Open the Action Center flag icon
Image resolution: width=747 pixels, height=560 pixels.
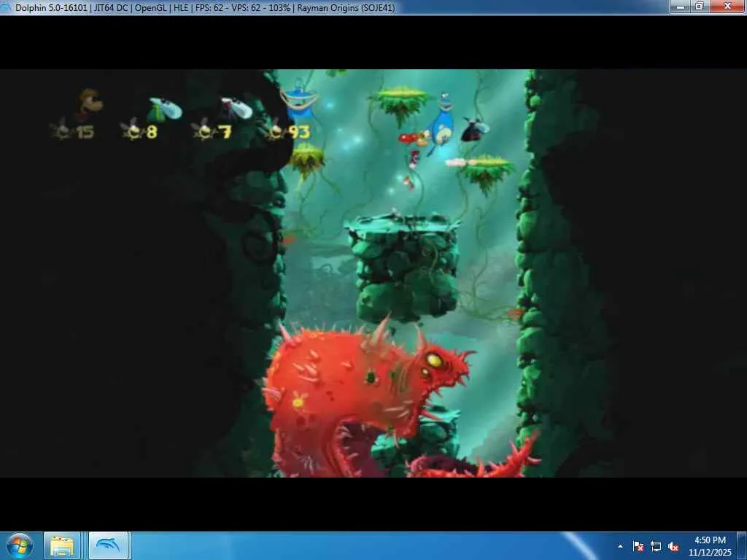click(x=638, y=546)
